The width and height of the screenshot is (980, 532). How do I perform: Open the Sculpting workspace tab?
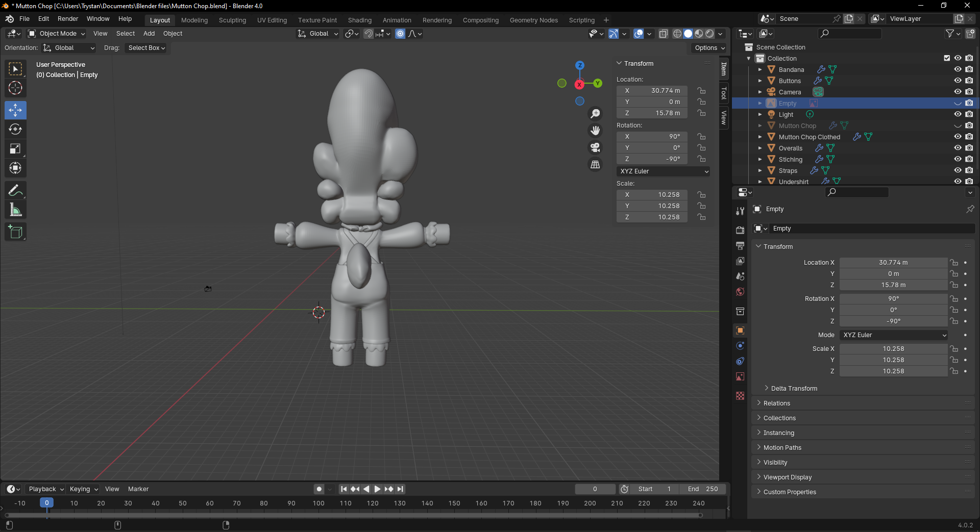[x=232, y=20]
